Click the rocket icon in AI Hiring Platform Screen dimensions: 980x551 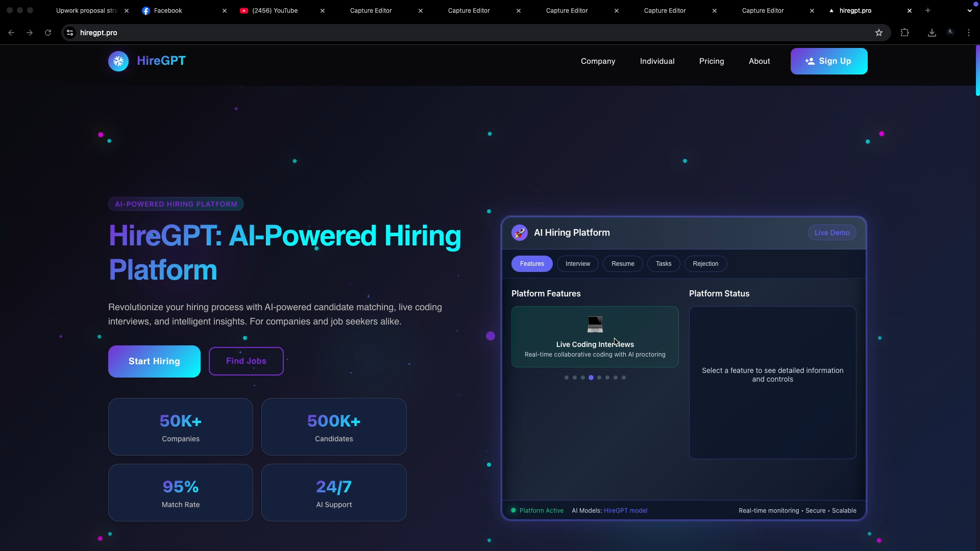[x=520, y=233]
